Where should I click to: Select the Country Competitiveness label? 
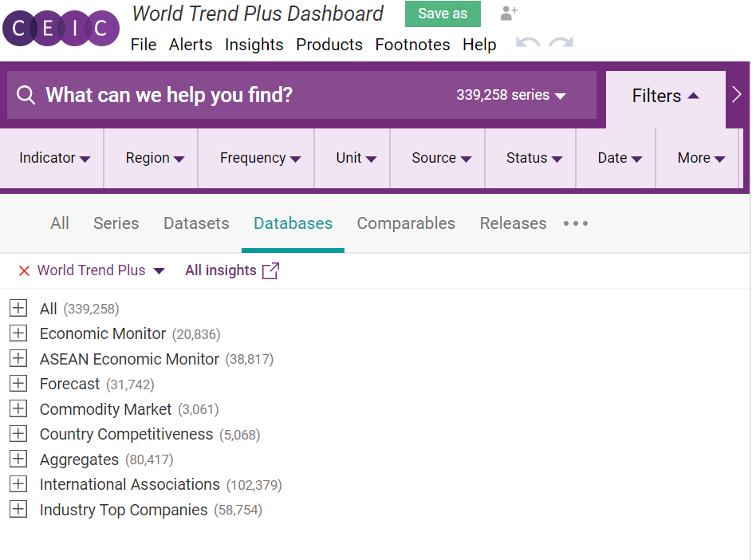pyautogui.click(x=126, y=434)
